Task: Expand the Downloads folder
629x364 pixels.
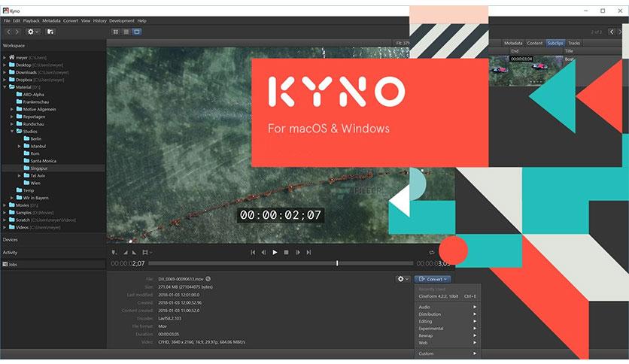Action: point(5,72)
